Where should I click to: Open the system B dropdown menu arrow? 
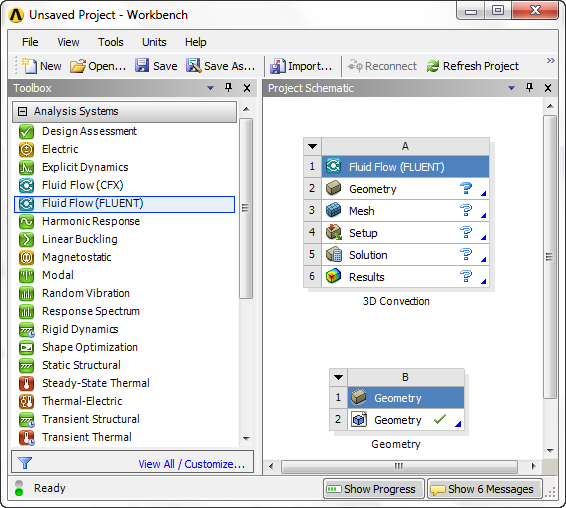coord(338,377)
